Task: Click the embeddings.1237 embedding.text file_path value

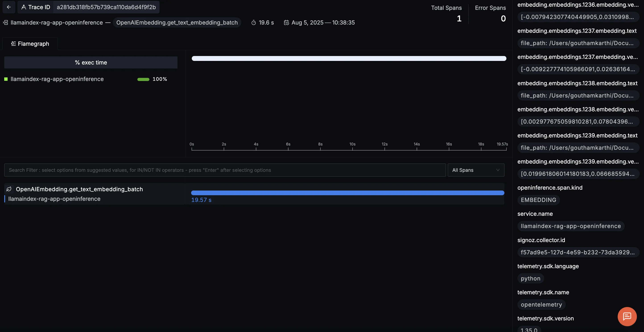Action: click(578, 43)
